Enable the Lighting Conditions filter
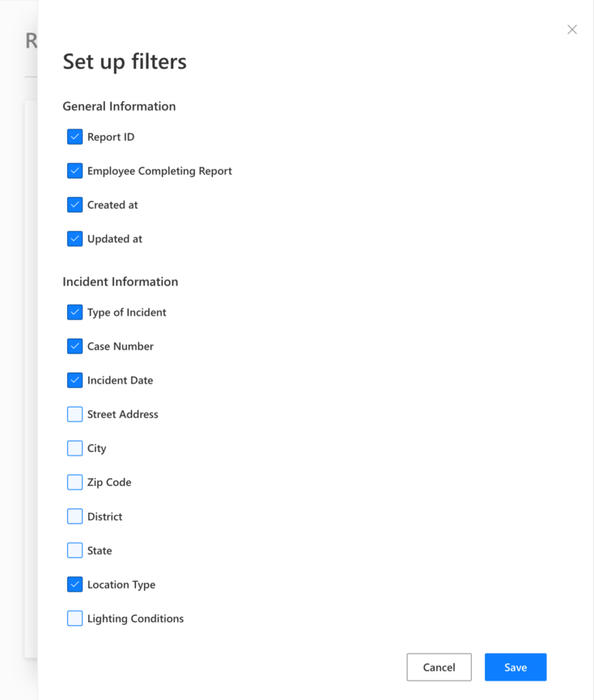The image size is (594, 700). tap(74, 618)
